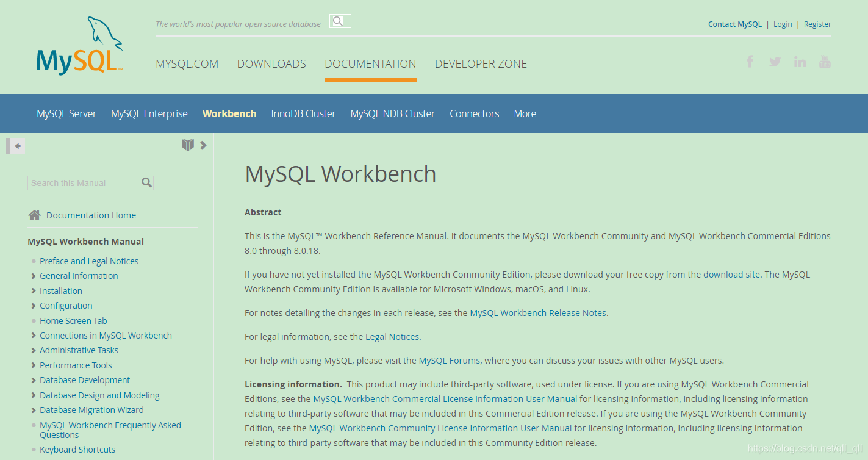Click the MySQL Workbench page title
The image size is (868, 460).
[x=340, y=174]
